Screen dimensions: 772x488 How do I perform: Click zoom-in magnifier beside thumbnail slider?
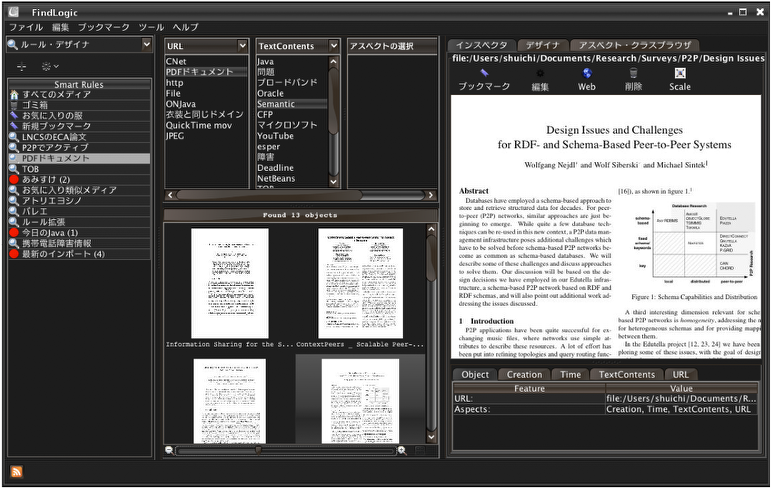402,451
